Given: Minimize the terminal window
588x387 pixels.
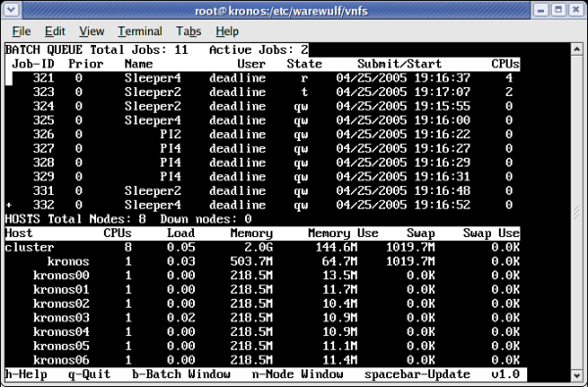Looking at the screenshot, I should (540, 10).
